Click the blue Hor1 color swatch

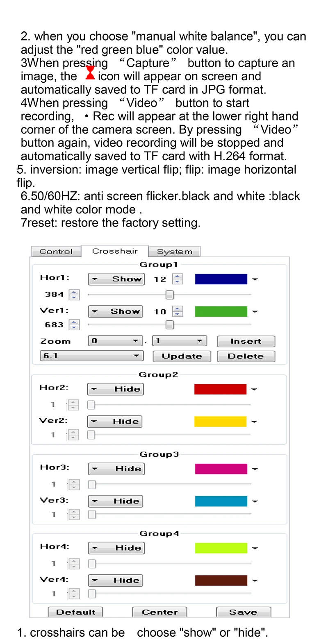pos(221,279)
